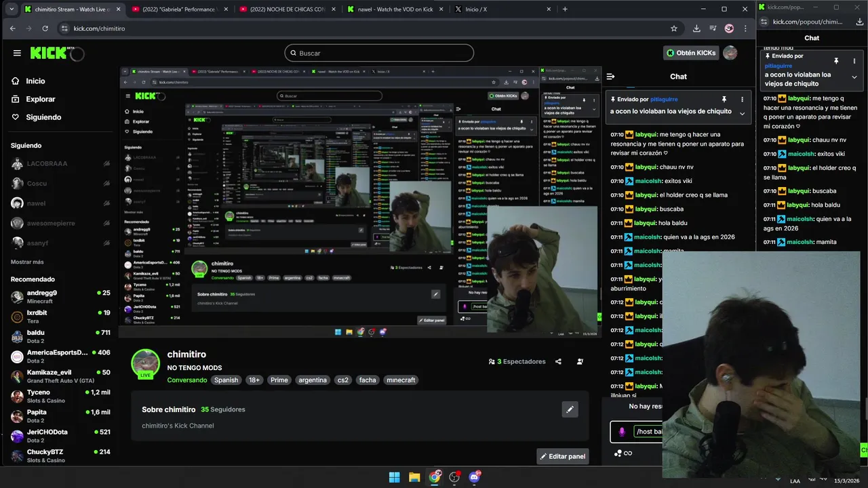Toggle the Kick sidebar hamburger menu

click(17, 53)
